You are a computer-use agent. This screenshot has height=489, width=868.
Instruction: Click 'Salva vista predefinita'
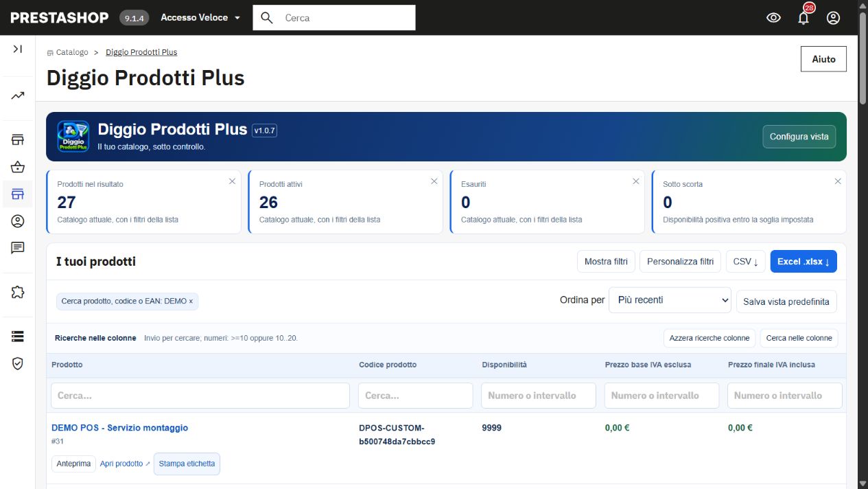coord(786,302)
